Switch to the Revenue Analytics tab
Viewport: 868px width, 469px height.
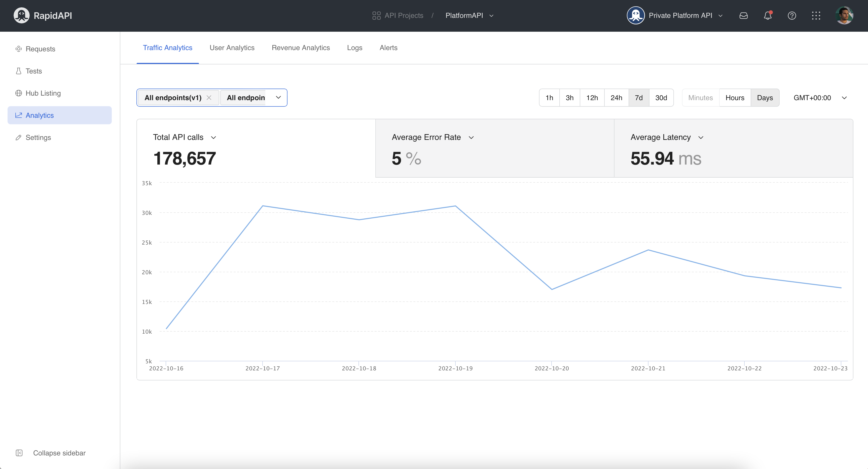pyautogui.click(x=301, y=48)
